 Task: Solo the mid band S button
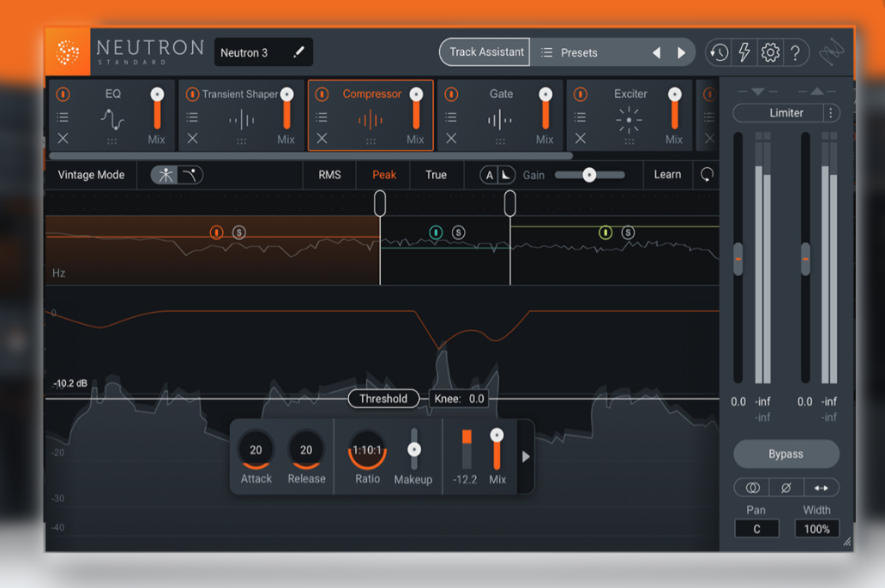click(458, 232)
